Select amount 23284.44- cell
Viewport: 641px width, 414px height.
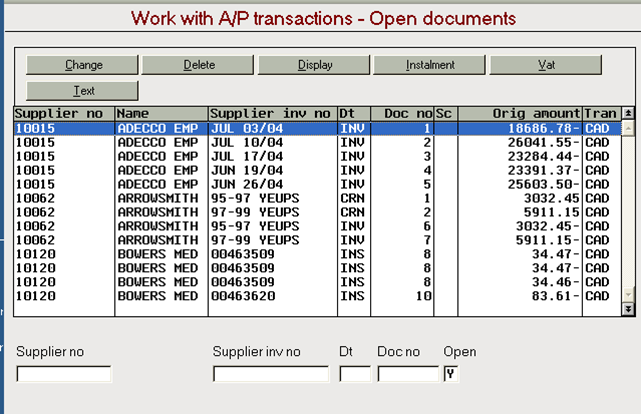pos(544,157)
